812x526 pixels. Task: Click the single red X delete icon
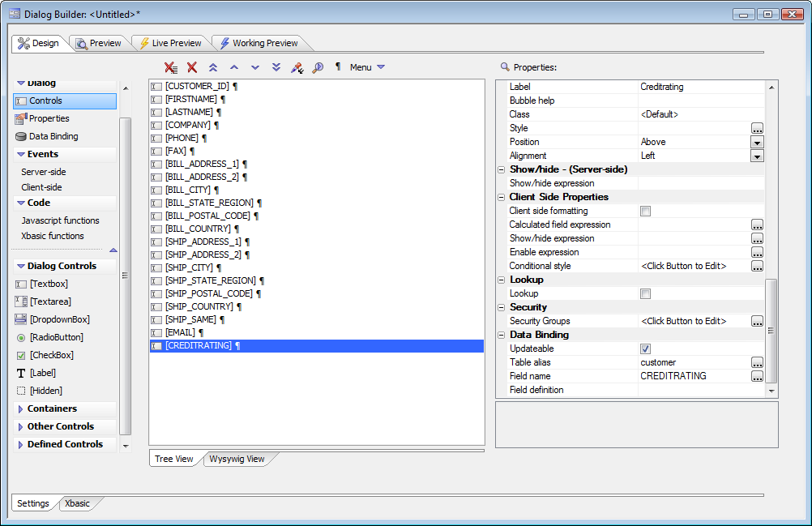click(192, 67)
